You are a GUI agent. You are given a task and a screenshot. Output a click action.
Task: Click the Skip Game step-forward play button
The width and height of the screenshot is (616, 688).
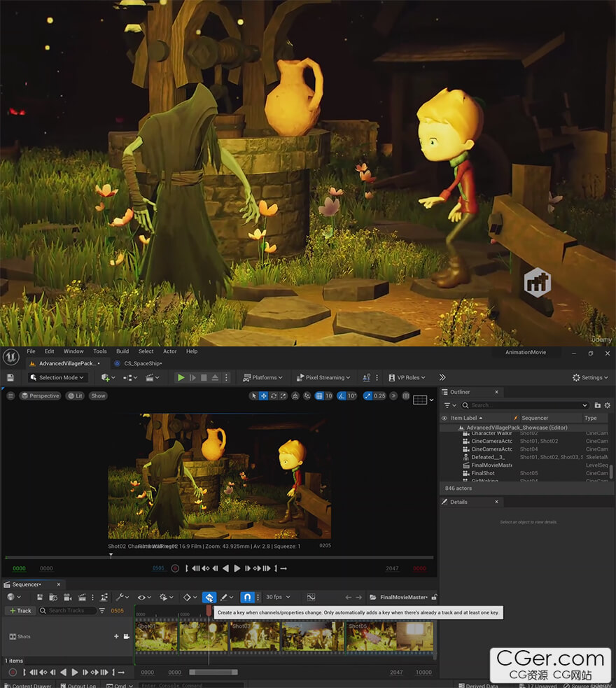pyautogui.click(x=192, y=377)
